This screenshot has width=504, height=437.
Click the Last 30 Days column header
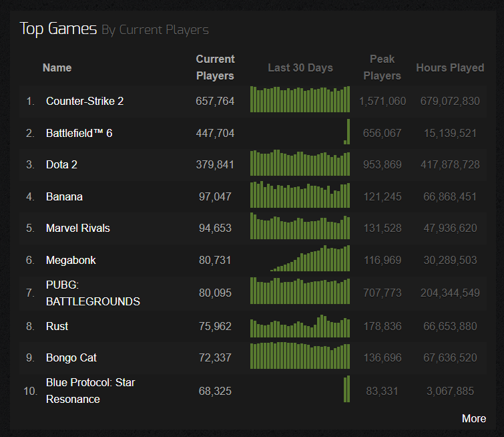click(x=300, y=67)
